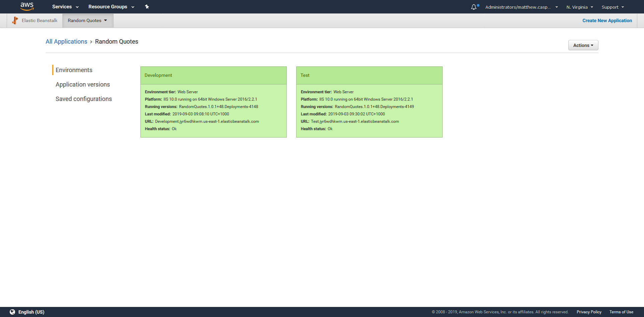Click Development health status Ok
Image resolution: width=644 pixels, height=317 pixels.
point(174,129)
